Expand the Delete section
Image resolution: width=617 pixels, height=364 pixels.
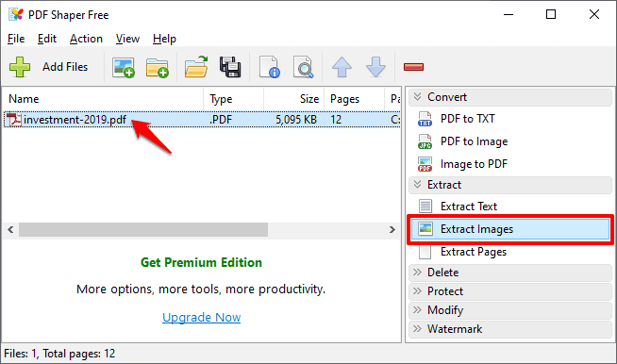(x=510, y=273)
